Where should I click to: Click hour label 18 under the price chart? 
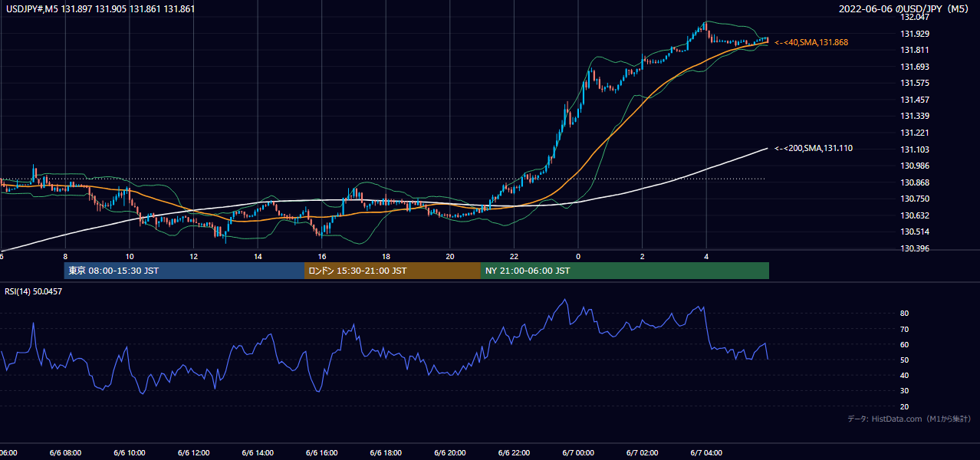pyautogui.click(x=386, y=257)
